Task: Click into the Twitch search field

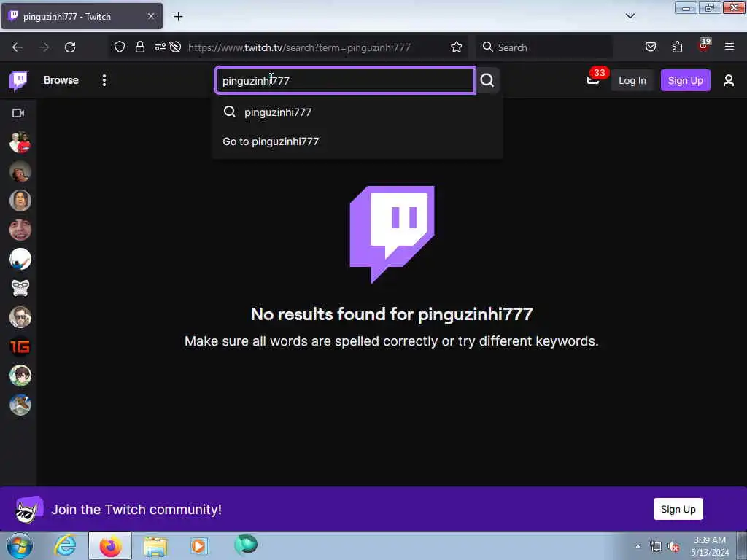Action: 345,80
